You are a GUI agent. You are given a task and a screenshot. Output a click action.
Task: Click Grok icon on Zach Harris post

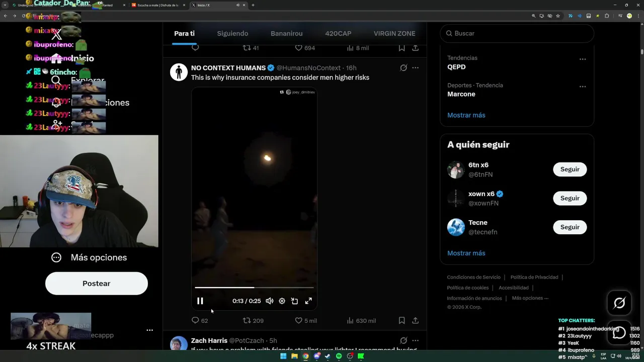(x=404, y=340)
